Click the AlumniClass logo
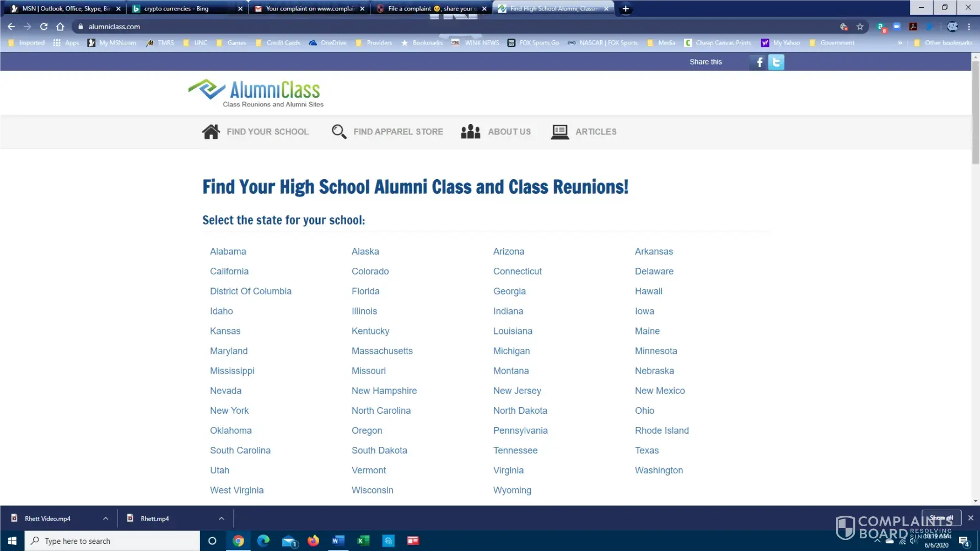The height and width of the screenshot is (551, 980). click(x=256, y=93)
